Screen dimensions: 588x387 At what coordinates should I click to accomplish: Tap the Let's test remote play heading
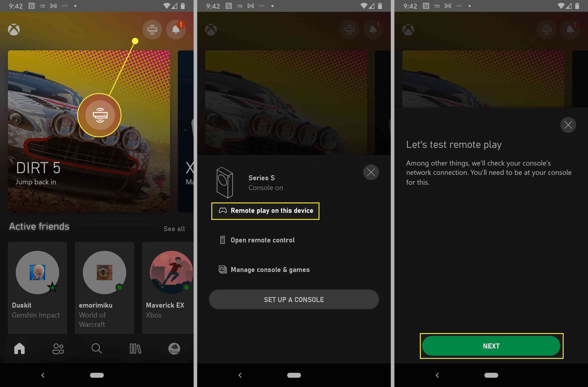(454, 145)
